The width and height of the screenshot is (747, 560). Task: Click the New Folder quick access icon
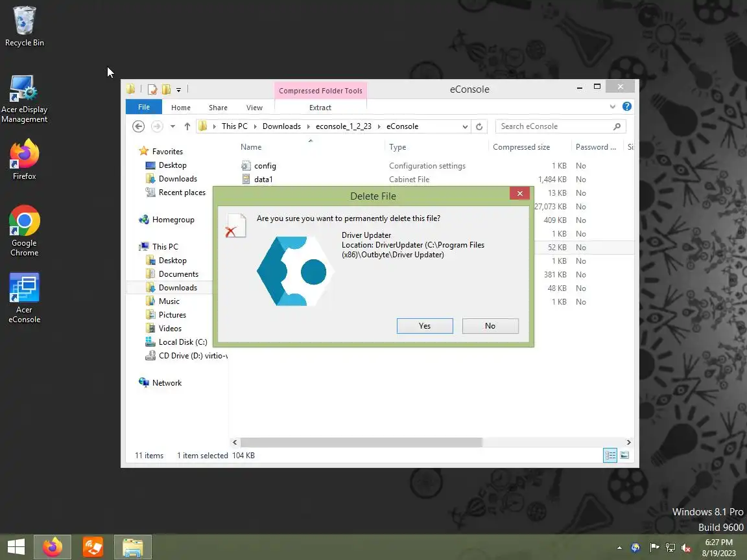[x=166, y=89]
